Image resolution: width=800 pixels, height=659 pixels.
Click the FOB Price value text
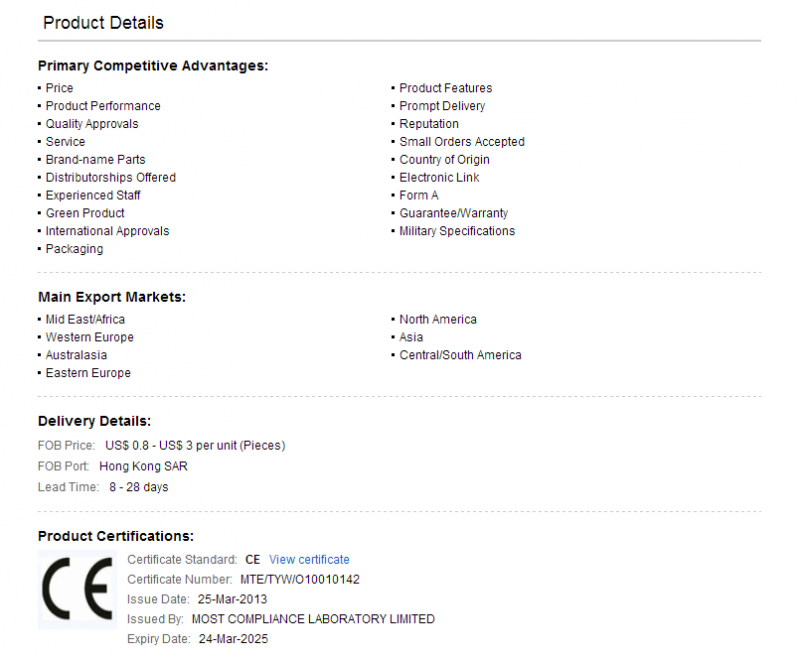pyautogui.click(x=195, y=445)
